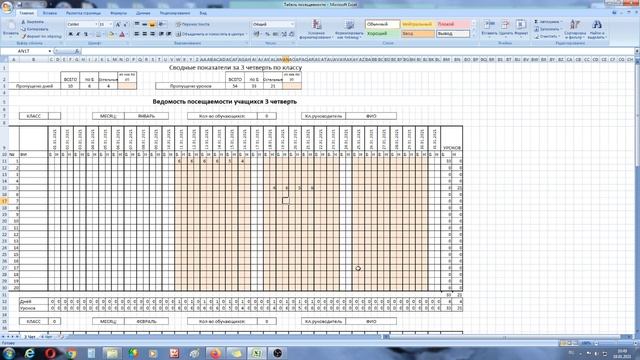The image size is (640, 360).
Task: Open Clear (Очистить) dropdown
Action: tap(547, 36)
